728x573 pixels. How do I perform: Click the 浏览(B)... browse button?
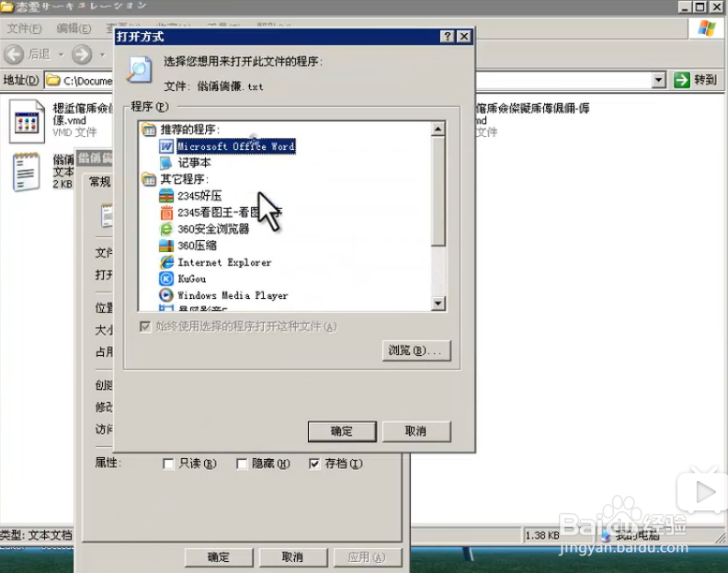point(416,350)
